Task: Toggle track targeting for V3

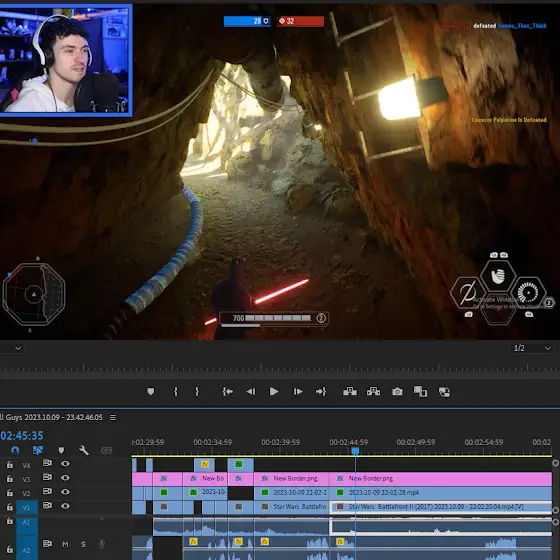Action: pos(27,479)
